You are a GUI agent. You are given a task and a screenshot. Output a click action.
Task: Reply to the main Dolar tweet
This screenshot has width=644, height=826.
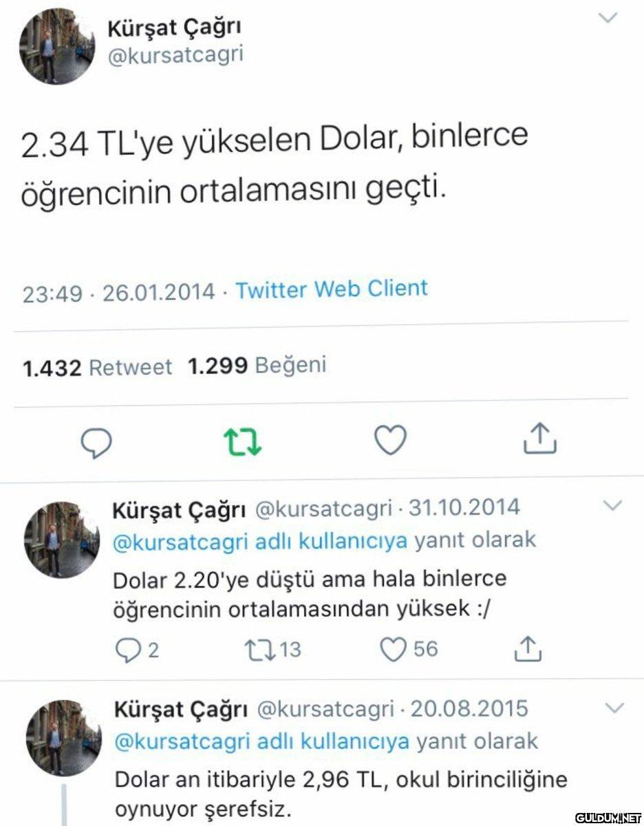[97, 441]
